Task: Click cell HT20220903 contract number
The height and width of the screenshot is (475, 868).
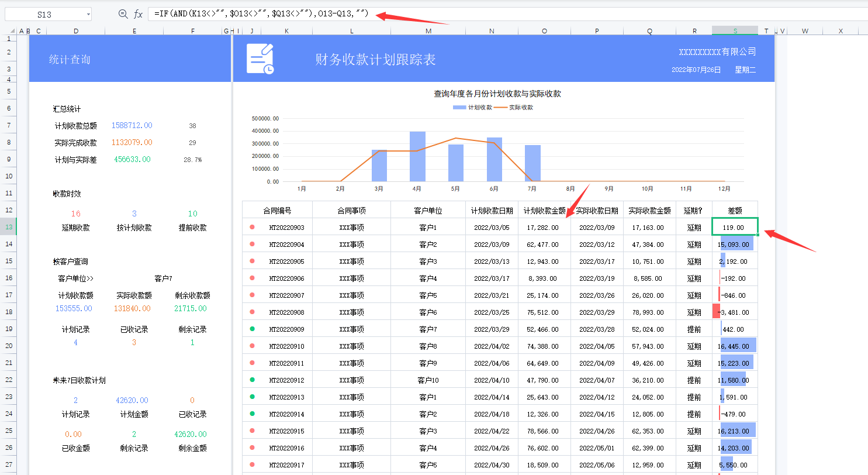Action: 286,227
